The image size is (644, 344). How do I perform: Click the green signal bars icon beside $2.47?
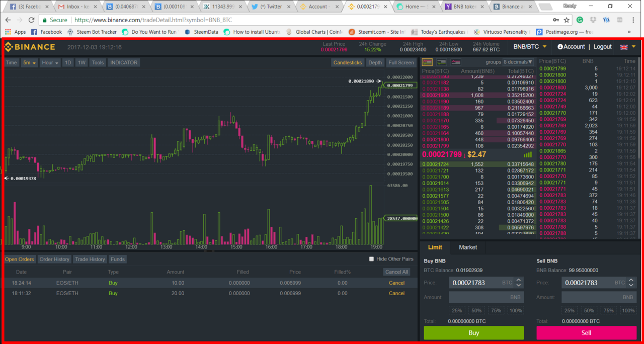(528, 154)
